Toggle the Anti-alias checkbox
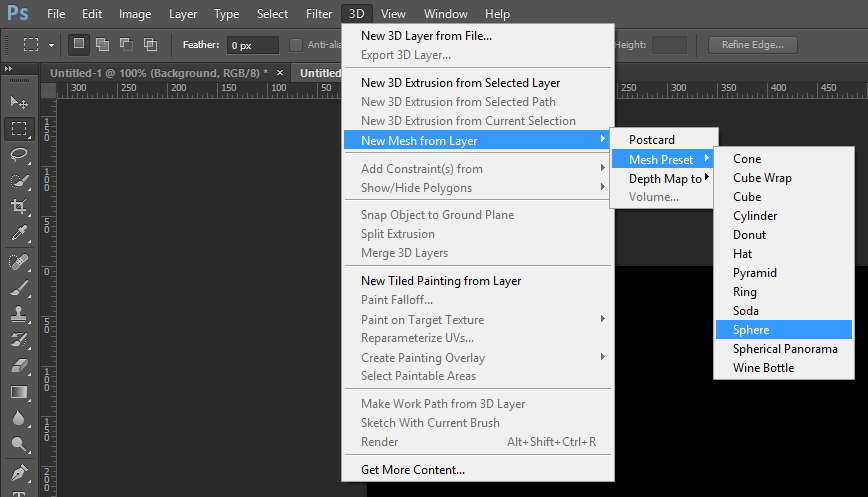Image resolution: width=868 pixels, height=497 pixels. (x=296, y=45)
